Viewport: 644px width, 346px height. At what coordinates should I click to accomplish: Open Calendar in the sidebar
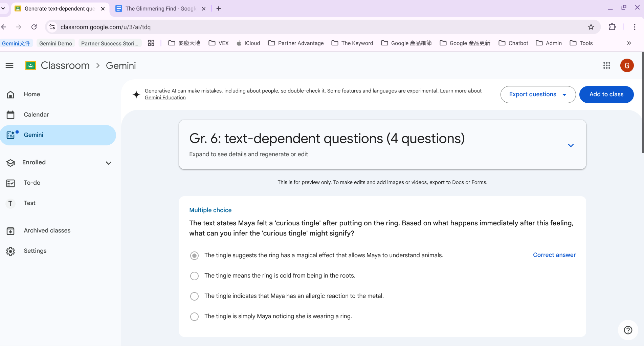(36, 115)
